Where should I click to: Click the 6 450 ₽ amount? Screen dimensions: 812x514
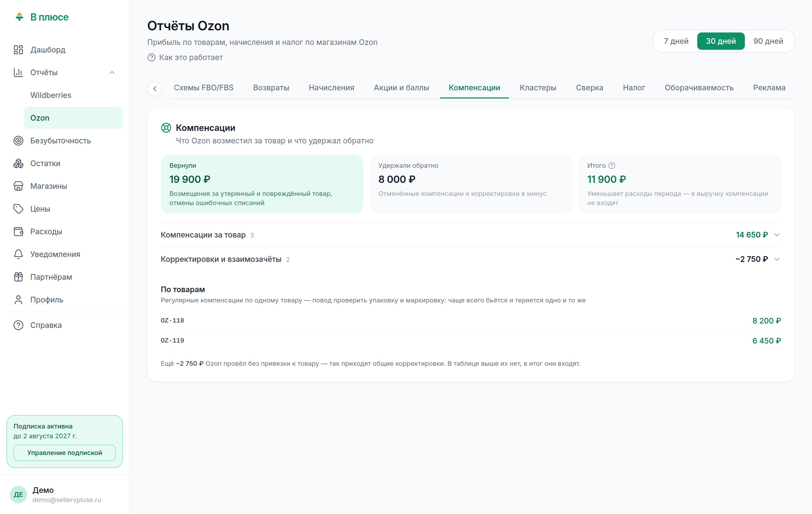767,341
